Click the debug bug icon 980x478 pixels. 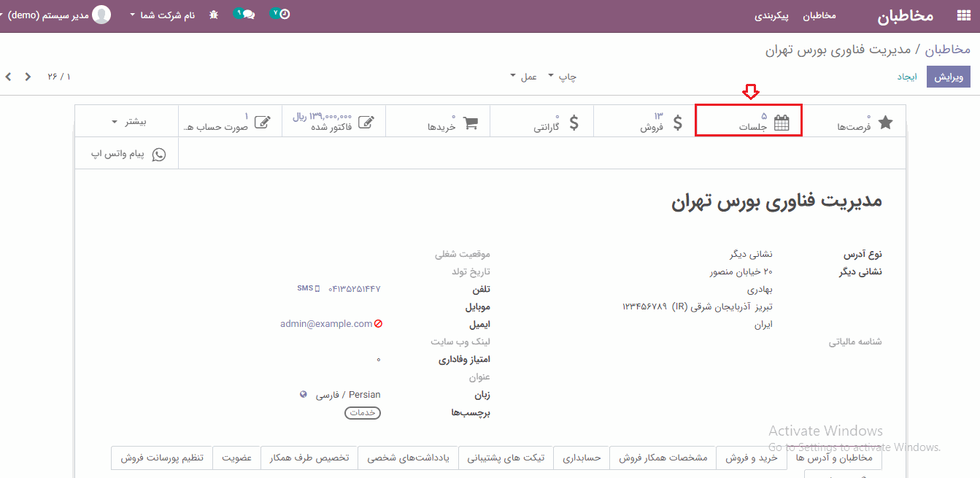(213, 15)
